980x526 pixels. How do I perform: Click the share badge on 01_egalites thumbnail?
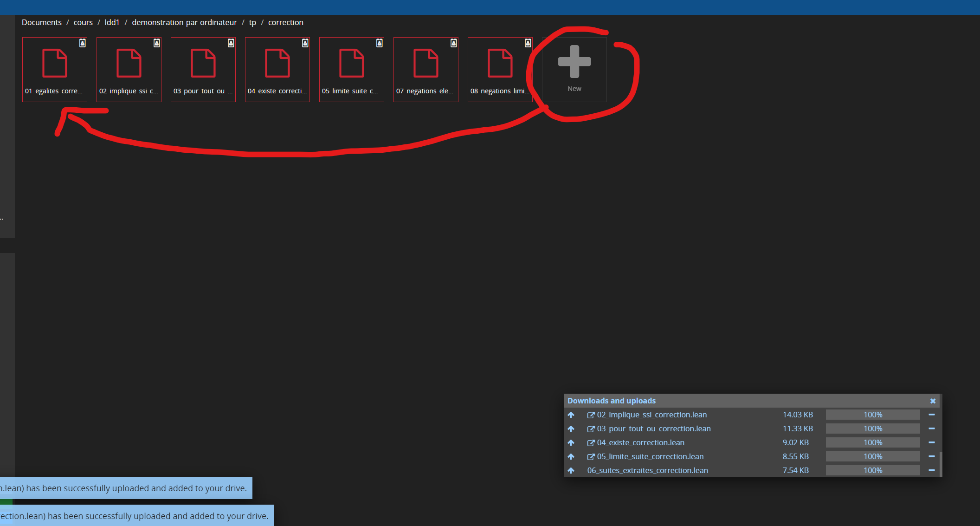[x=82, y=42]
